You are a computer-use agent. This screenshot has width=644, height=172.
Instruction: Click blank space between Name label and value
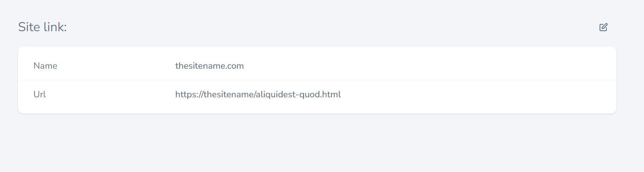[x=115, y=66]
